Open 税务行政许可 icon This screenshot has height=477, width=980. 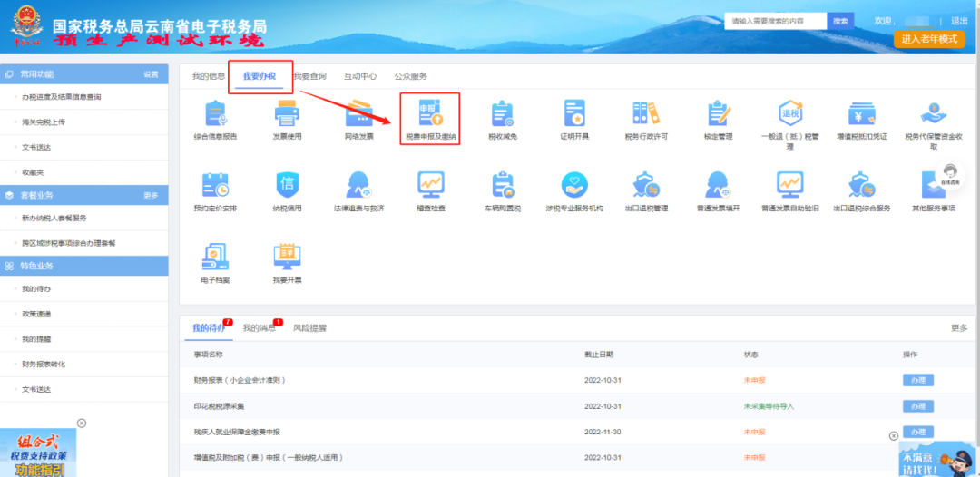[646, 113]
